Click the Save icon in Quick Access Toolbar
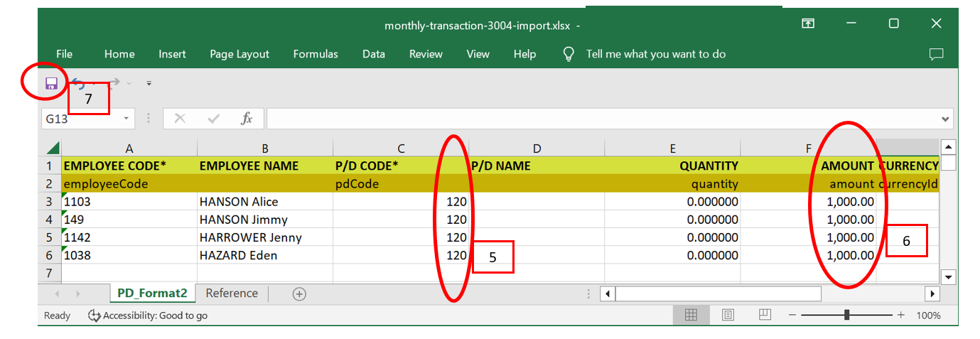980x339 pixels. pos(51,84)
